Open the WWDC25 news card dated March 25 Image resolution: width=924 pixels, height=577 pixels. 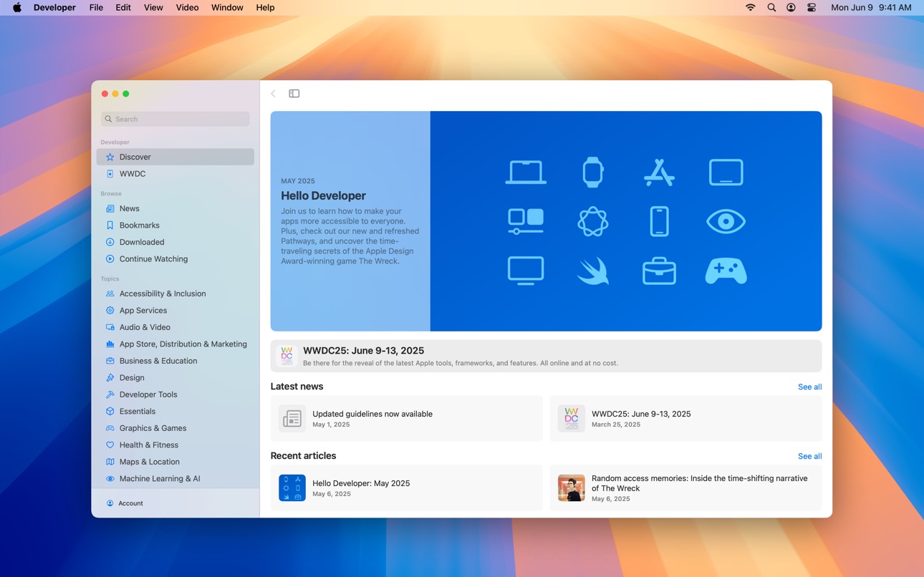685,419
